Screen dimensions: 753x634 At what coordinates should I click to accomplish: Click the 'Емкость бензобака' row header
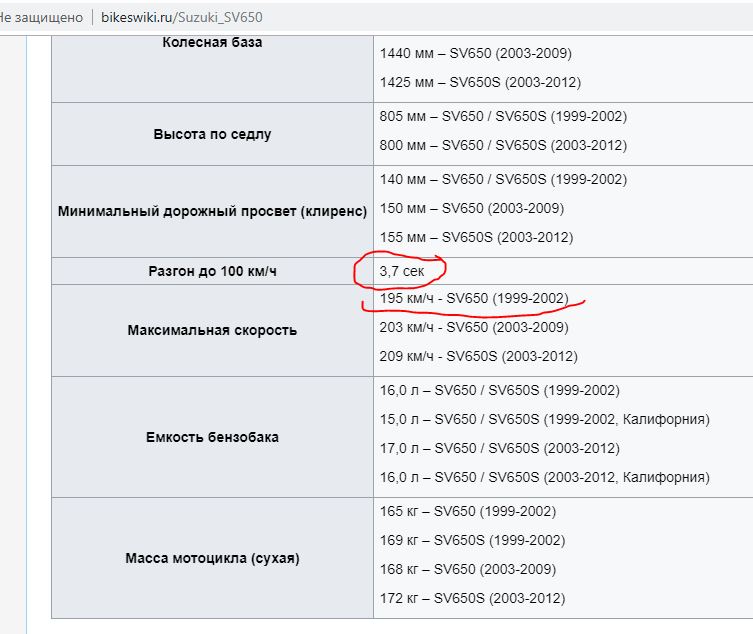coord(212,437)
